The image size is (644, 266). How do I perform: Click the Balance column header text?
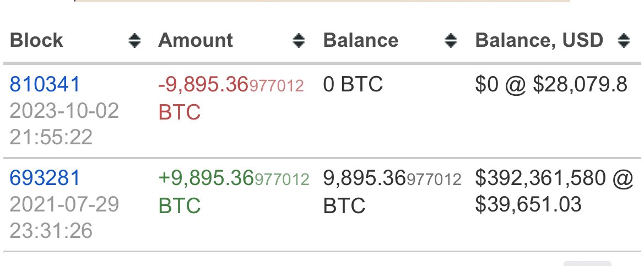click(361, 41)
